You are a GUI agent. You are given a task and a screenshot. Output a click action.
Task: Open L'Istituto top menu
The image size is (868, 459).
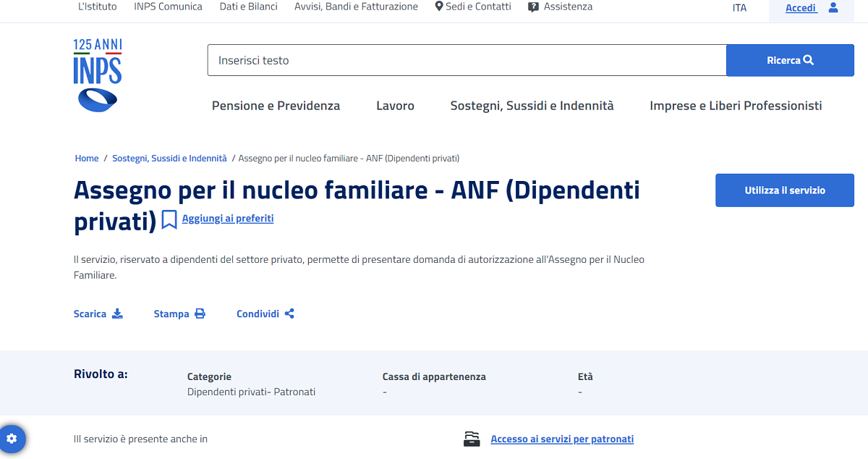click(x=97, y=7)
